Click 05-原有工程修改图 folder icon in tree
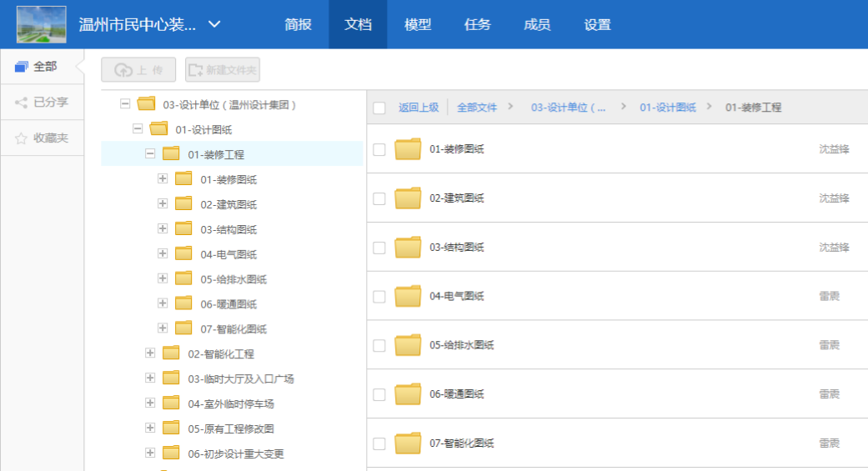868x471 pixels. [171, 428]
